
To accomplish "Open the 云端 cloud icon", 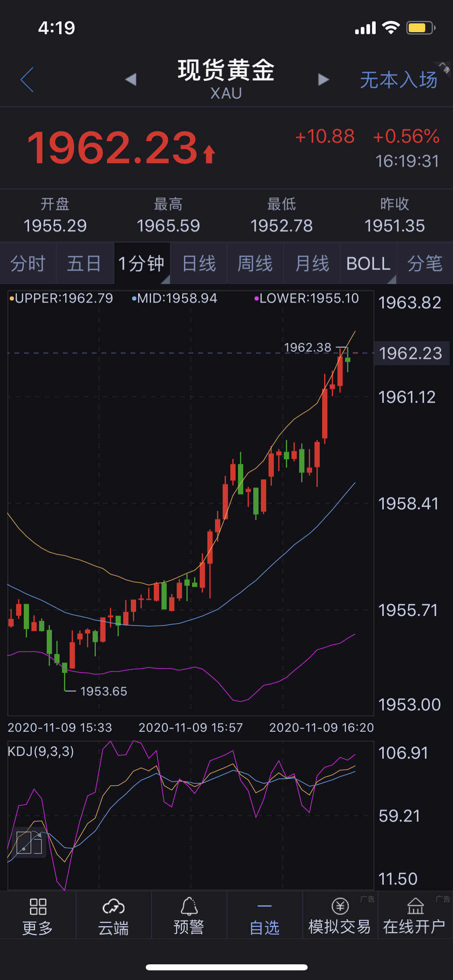I will [114, 906].
